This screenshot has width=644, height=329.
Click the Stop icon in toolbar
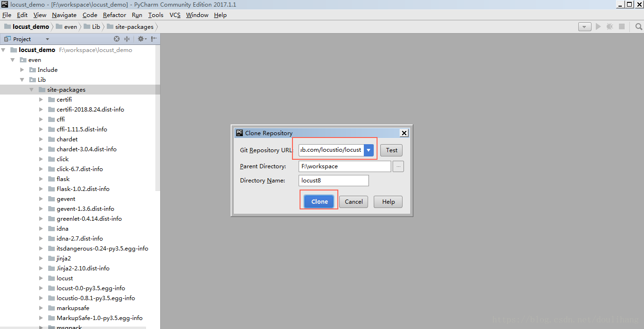pyautogui.click(x=622, y=27)
